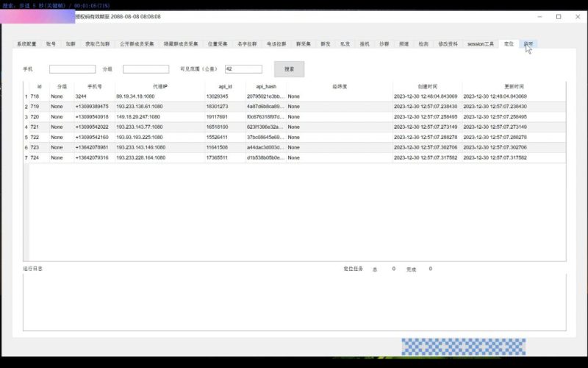Image resolution: width=588 pixels, height=368 pixels.
Task: Switch to the 隐藏群成员采集 tab
Action: coord(181,44)
